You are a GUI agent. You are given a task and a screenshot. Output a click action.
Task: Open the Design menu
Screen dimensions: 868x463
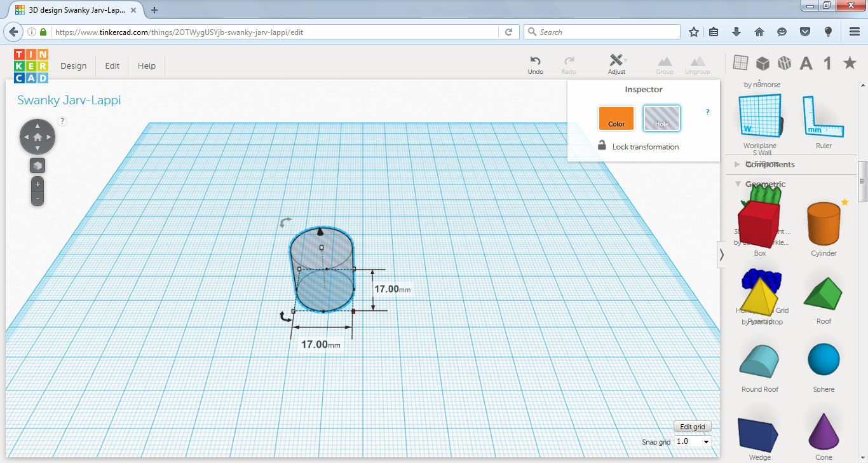(x=73, y=66)
